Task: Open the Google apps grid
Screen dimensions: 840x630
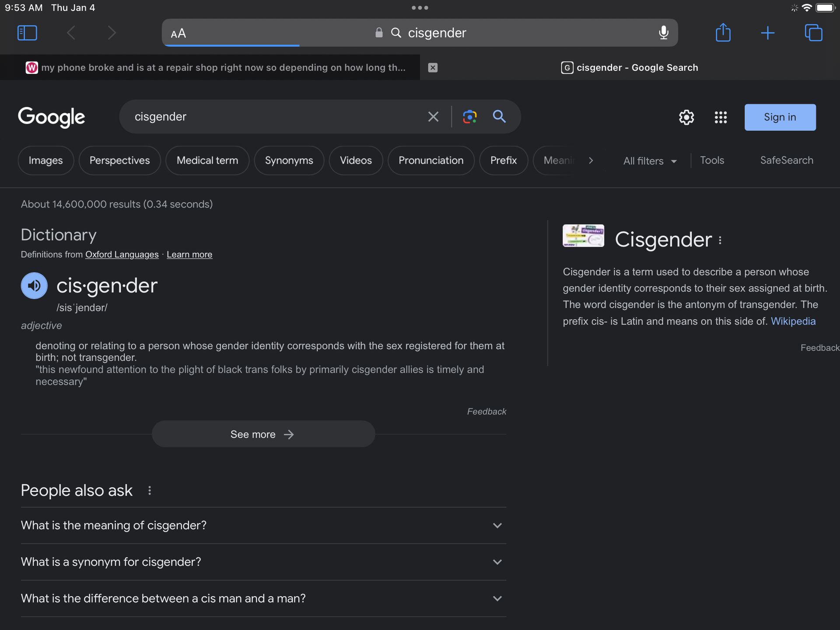Action: pos(721,117)
